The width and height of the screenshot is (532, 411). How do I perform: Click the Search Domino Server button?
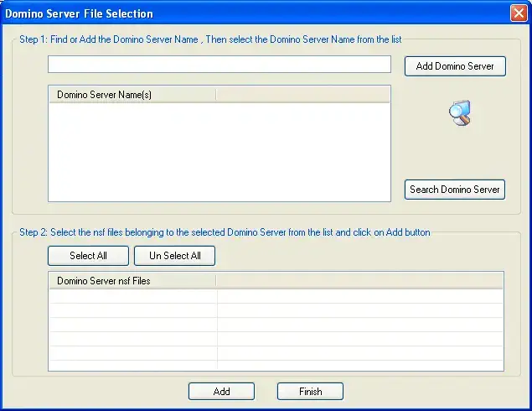[455, 190]
